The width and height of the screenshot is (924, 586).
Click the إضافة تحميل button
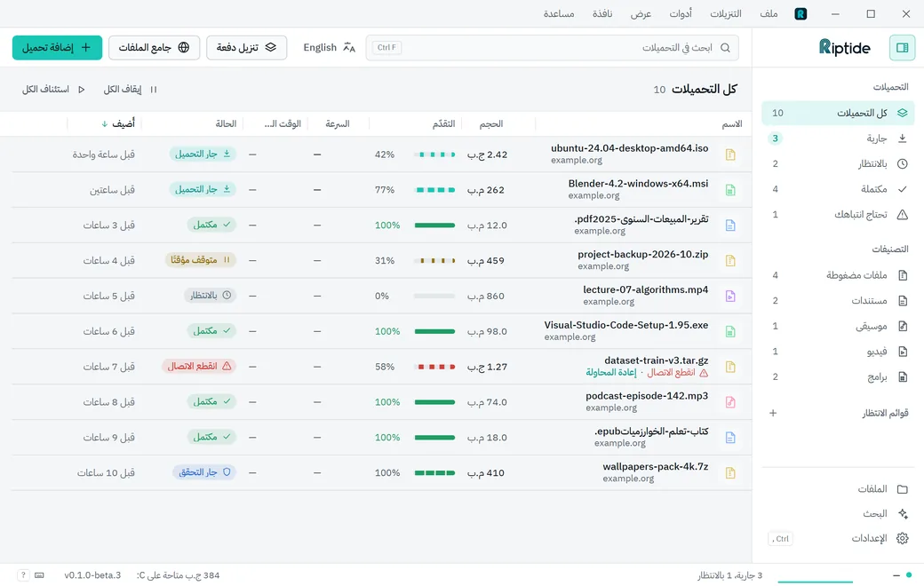(x=57, y=48)
